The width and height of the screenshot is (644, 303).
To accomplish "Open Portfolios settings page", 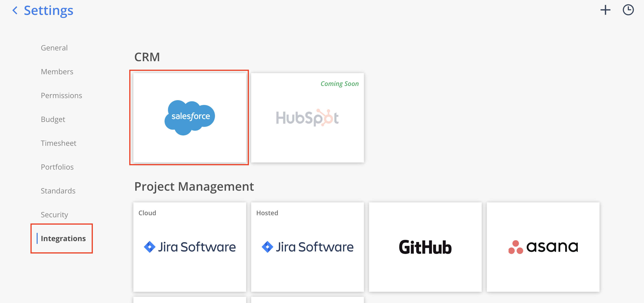I will (x=57, y=167).
